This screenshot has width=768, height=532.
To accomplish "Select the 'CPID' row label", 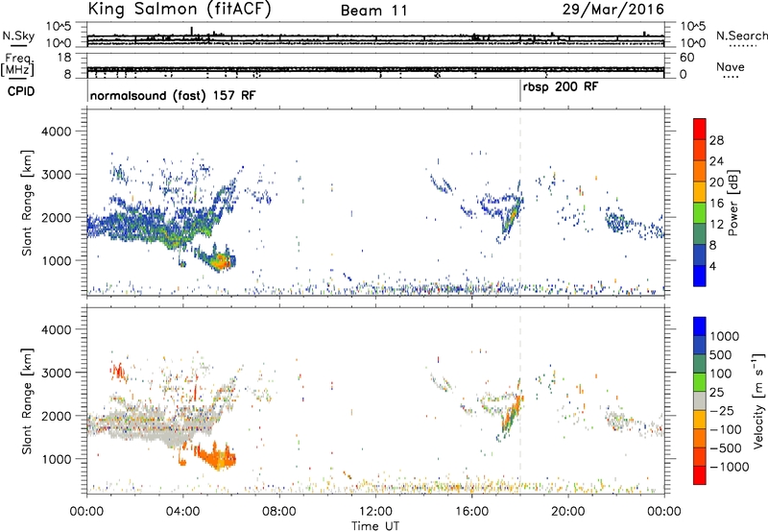I will [21, 91].
